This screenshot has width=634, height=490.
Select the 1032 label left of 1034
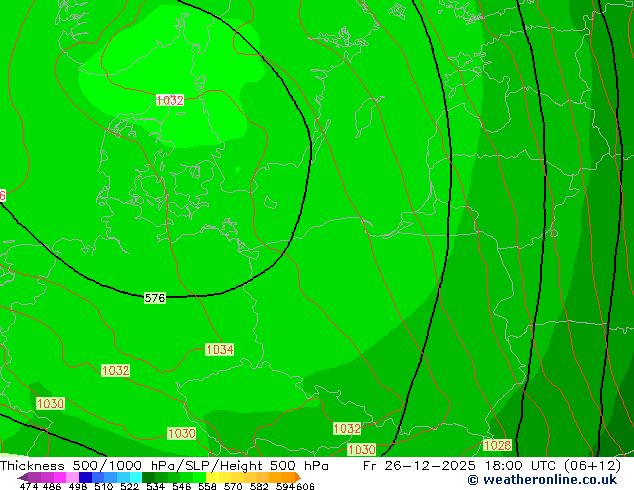(116, 370)
